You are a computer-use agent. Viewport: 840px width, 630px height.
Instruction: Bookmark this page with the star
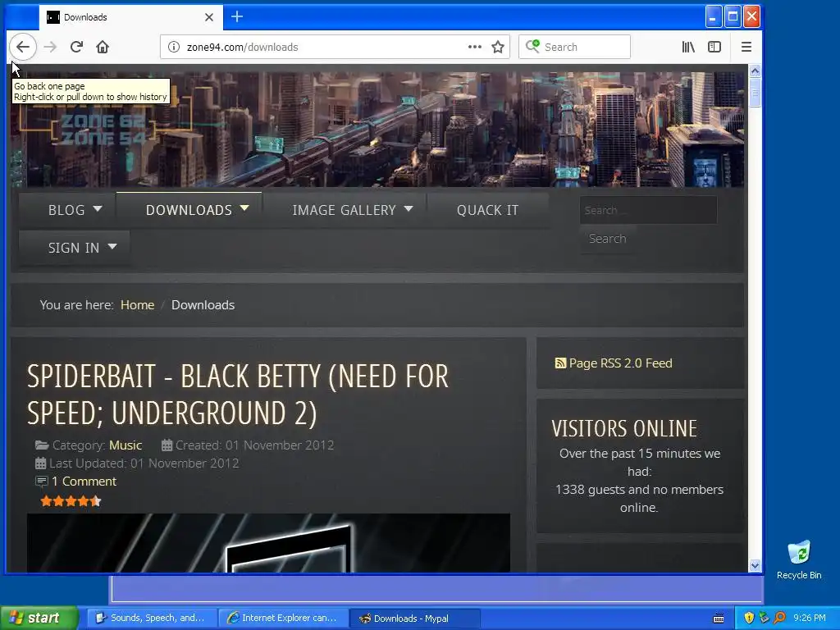pyautogui.click(x=498, y=47)
